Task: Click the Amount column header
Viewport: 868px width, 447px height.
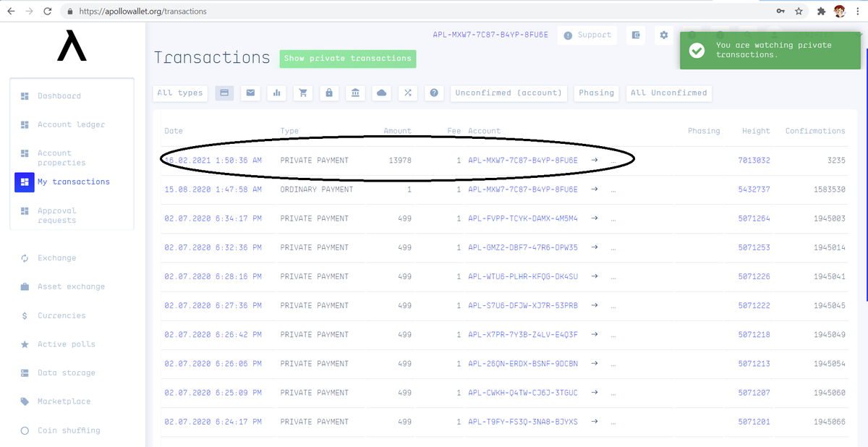Action: coord(397,131)
